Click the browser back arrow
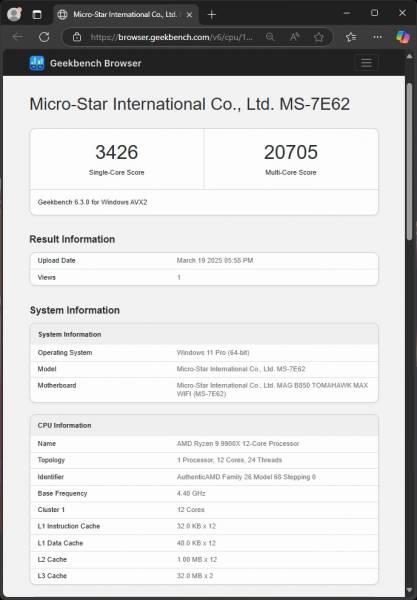 pos(18,37)
